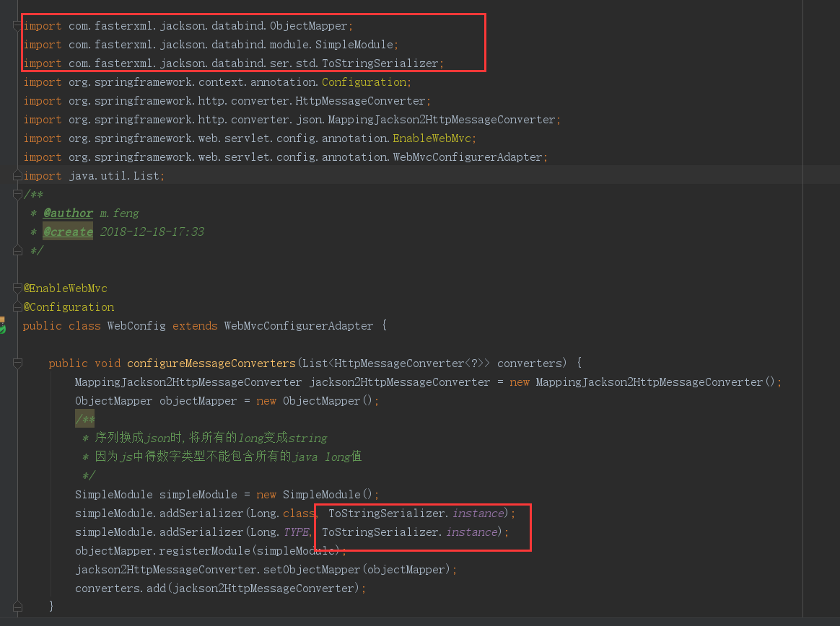Click List in the java.util import
840x626 pixels.
(x=146, y=176)
